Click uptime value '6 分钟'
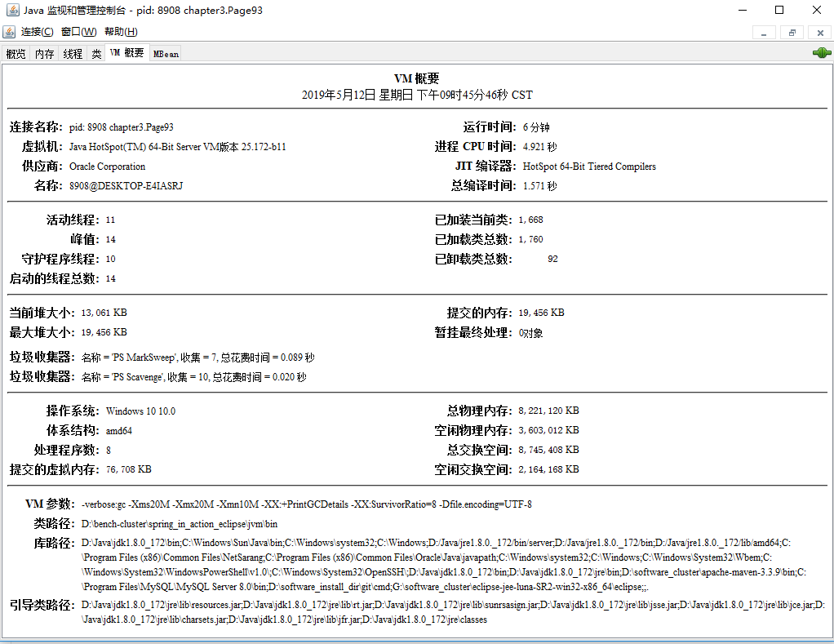834x644 pixels. [x=536, y=127]
